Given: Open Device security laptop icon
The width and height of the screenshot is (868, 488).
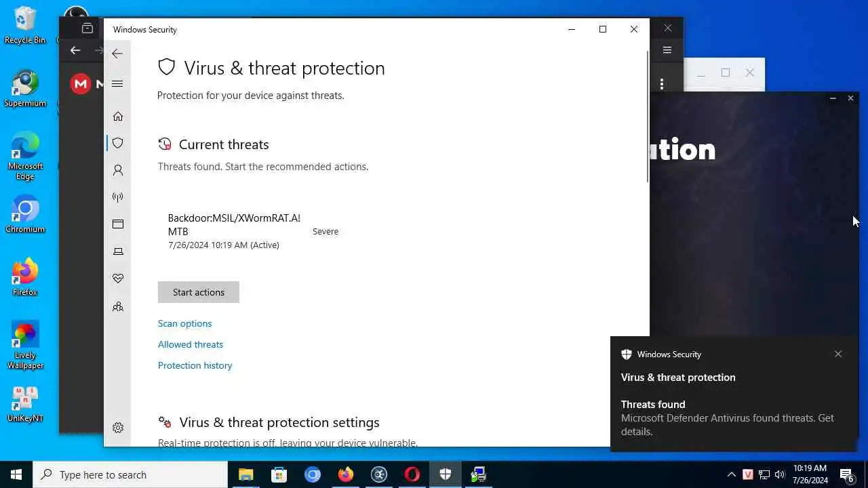Looking at the screenshot, I should click(x=118, y=251).
